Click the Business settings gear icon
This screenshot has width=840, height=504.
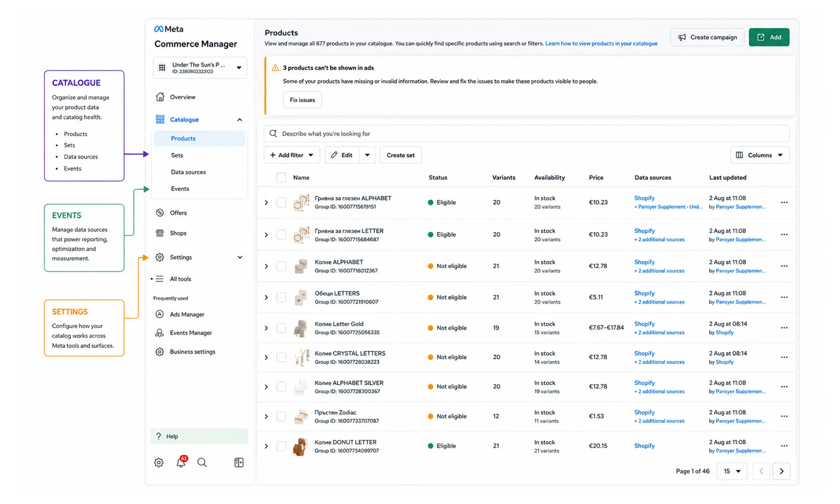(160, 351)
